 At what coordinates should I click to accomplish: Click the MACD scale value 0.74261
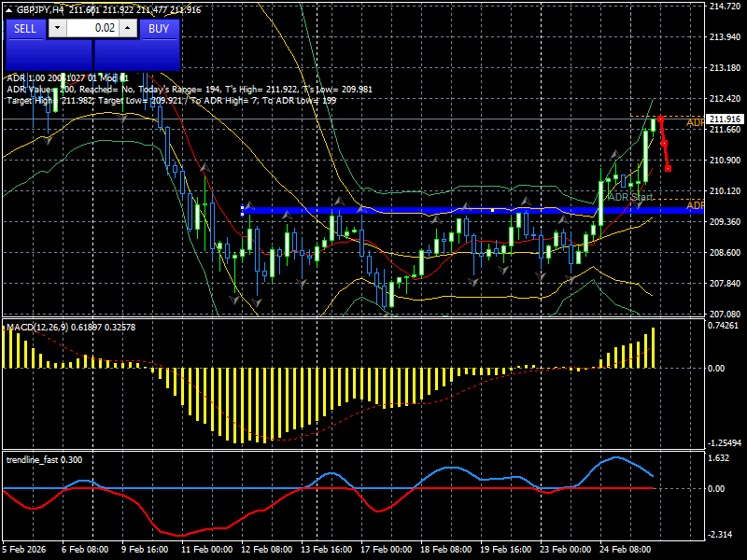click(723, 326)
